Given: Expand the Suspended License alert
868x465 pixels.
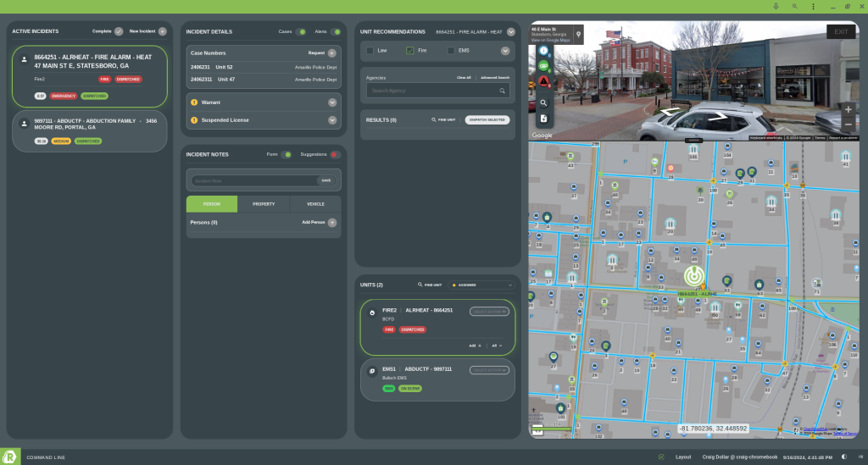Looking at the screenshot, I should pos(332,120).
